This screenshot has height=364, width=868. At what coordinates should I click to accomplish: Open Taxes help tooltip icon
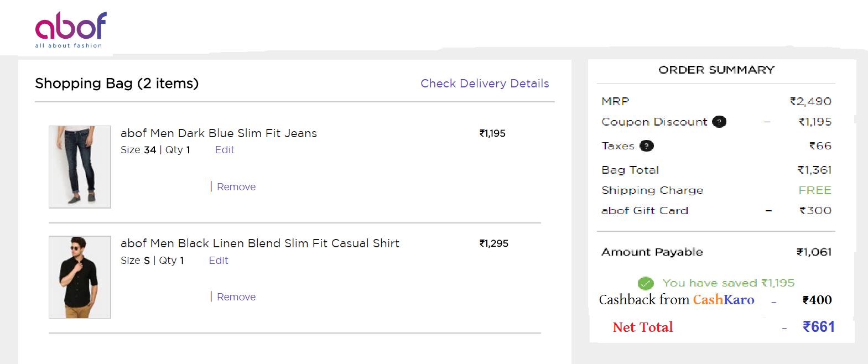(x=647, y=146)
